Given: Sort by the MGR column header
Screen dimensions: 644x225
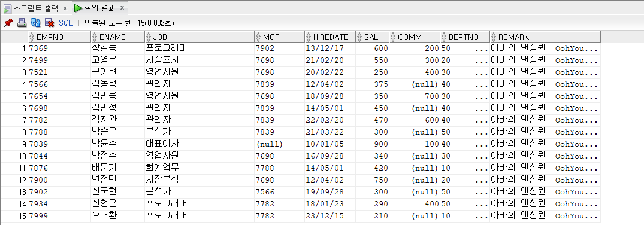Looking at the screenshot, I should coord(279,37).
